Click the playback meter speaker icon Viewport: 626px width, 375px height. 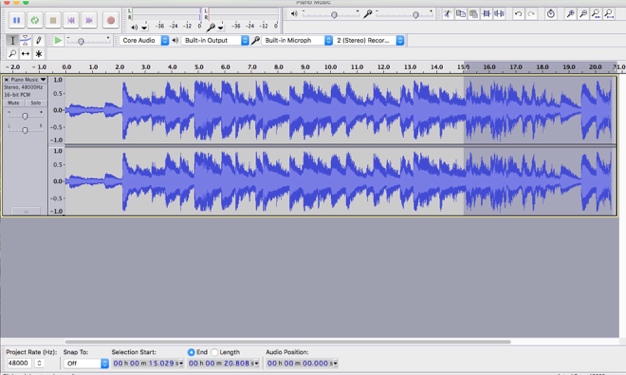point(135,27)
